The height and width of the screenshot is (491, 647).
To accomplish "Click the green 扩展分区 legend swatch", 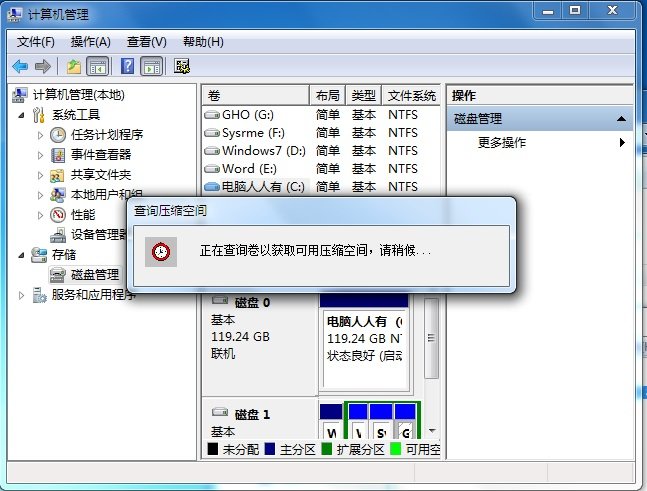I will [326, 449].
